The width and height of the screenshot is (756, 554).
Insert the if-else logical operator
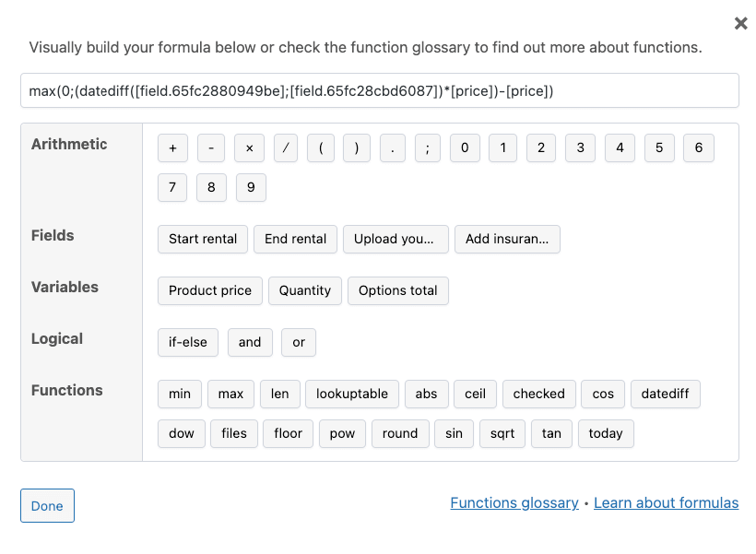[x=187, y=342]
